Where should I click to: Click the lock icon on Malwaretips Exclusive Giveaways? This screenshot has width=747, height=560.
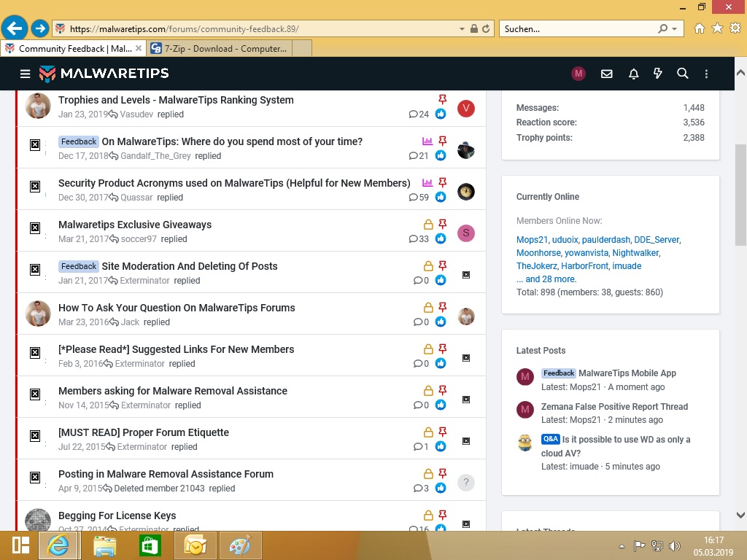coord(428,225)
